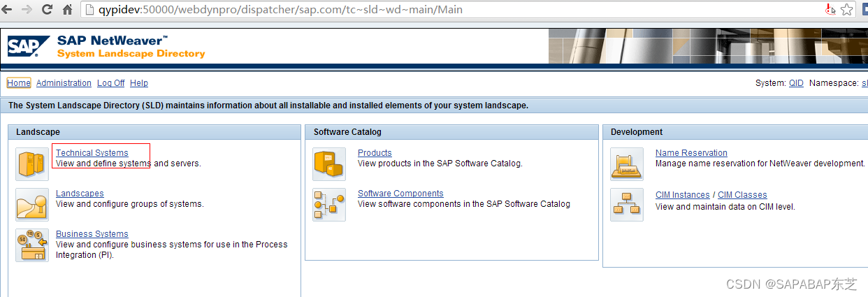Open the CIM Classes link
This screenshot has width=868, height=297.
click(x=742, y=195)
